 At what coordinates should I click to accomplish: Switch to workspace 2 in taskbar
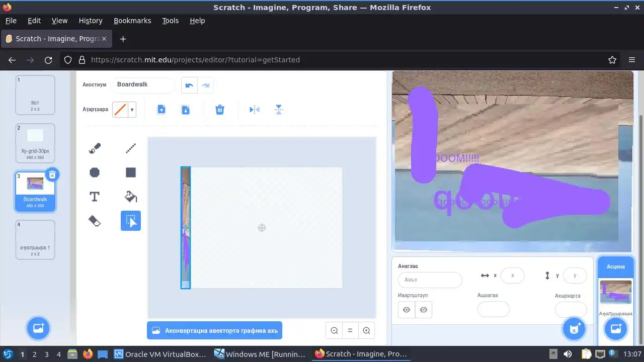(34, 354)
